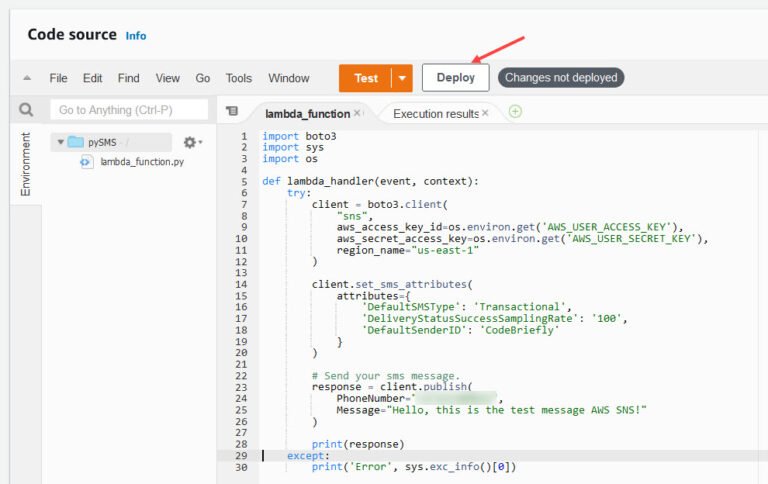Open the Info link next to Code source
This screenshot has height=484, width=768.
(136, 36)
